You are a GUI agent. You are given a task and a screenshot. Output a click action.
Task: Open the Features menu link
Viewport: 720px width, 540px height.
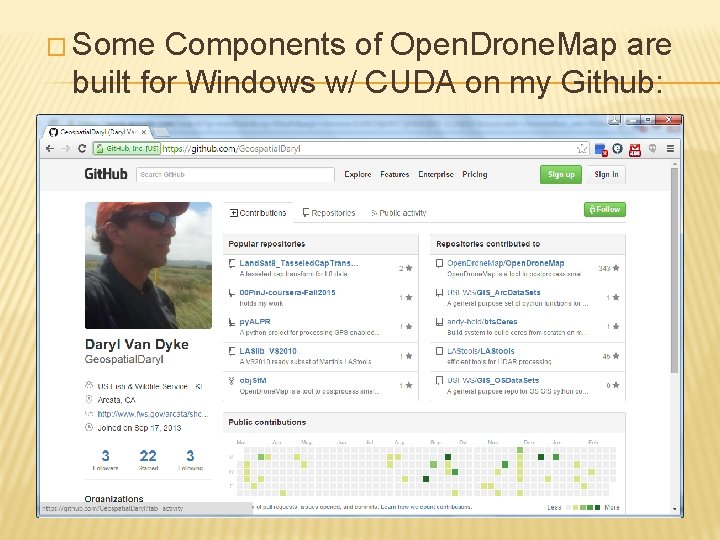[x=394, y=174]
